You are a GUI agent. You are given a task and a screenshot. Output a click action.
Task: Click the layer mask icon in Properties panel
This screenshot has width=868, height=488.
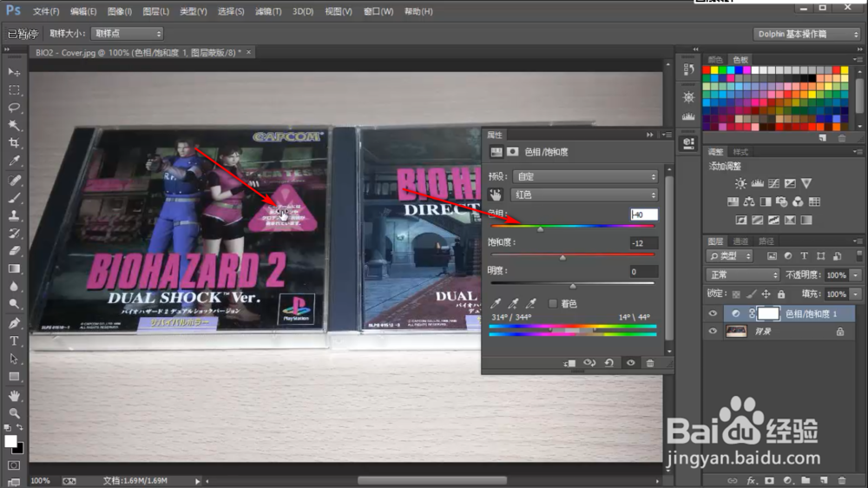[x=513, y=152]
